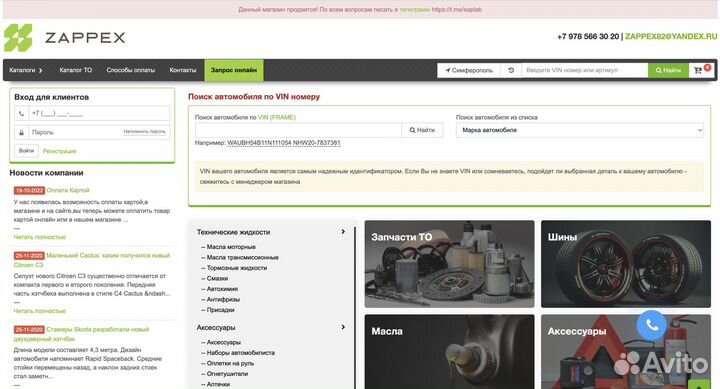Screen dimensions: 720x389
Task: Click Напомнить пароль link
Action: coord(145,132)
